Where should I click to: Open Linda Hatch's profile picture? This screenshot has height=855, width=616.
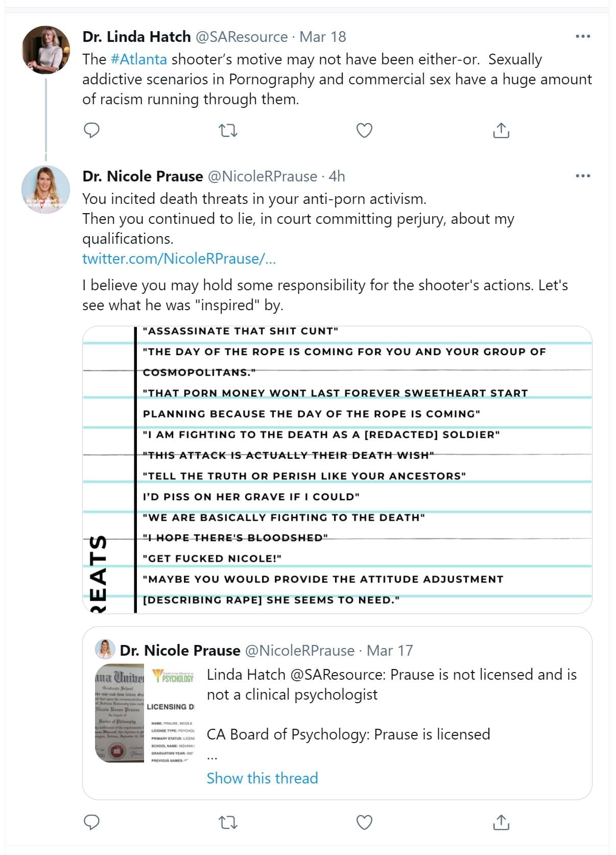pyautogui.click(x=46, y=50)
